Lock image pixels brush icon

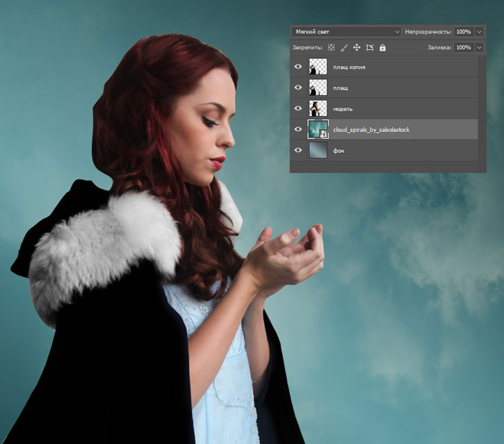tap(344, 47)
